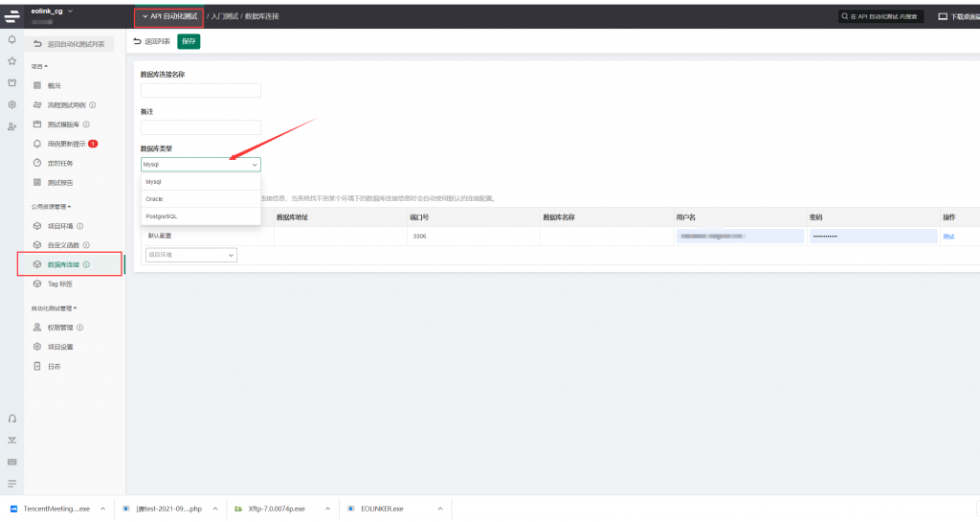
Task: Open the 数据库类型 Mysql dropdown
Action: click(200, 165)
